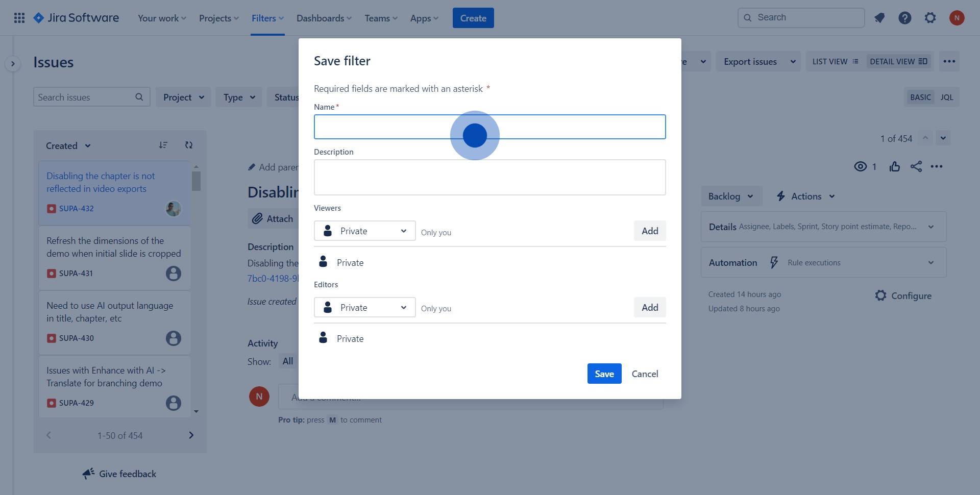Open the Atlassian app switcher grid
Image resolution: width=980 pixels, height=495 pixels.
click(x=19, y=17)
